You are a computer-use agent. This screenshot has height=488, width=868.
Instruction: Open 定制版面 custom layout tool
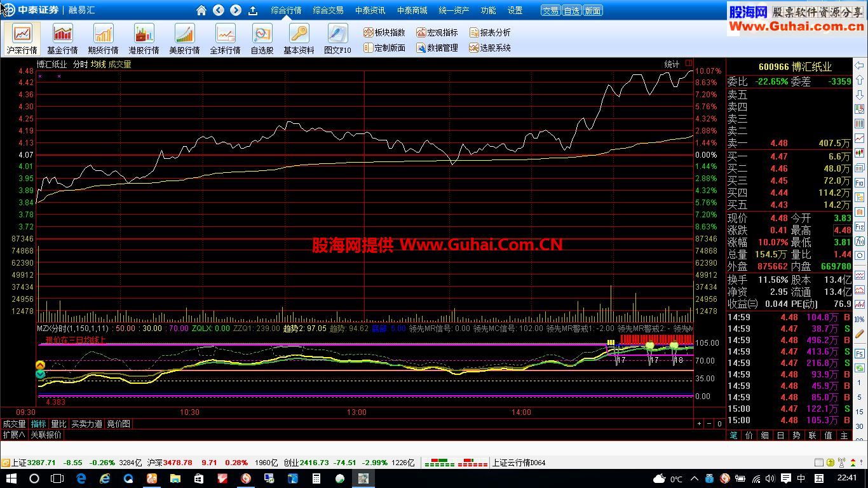tap(384, 48)
